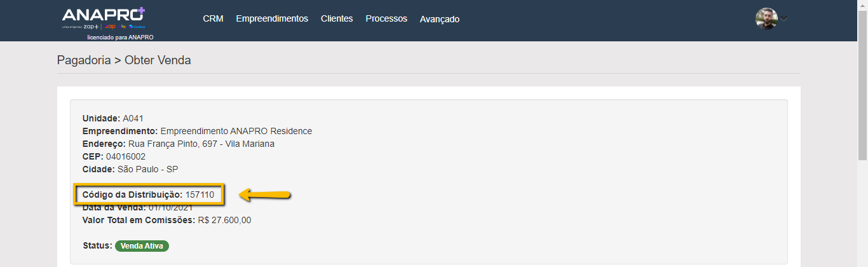Open the user profile avatar
The width and height of the screenshot is (868, 267).
coord(766,18)
